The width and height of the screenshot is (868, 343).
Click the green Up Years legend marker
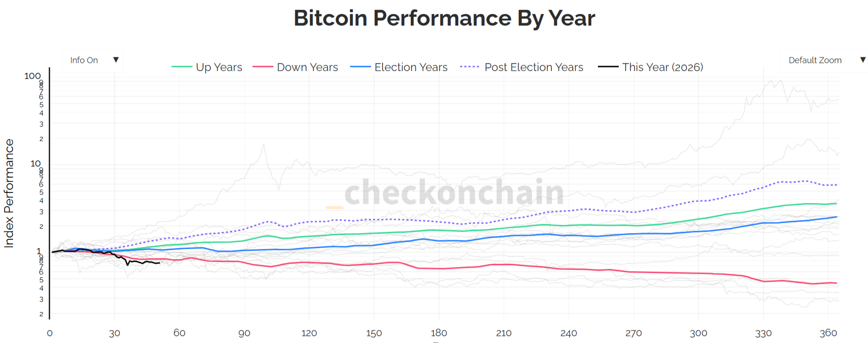tap(183, 67)
